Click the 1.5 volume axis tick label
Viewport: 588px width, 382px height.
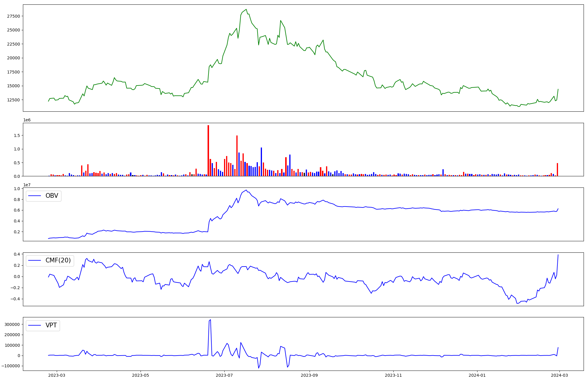16,135
